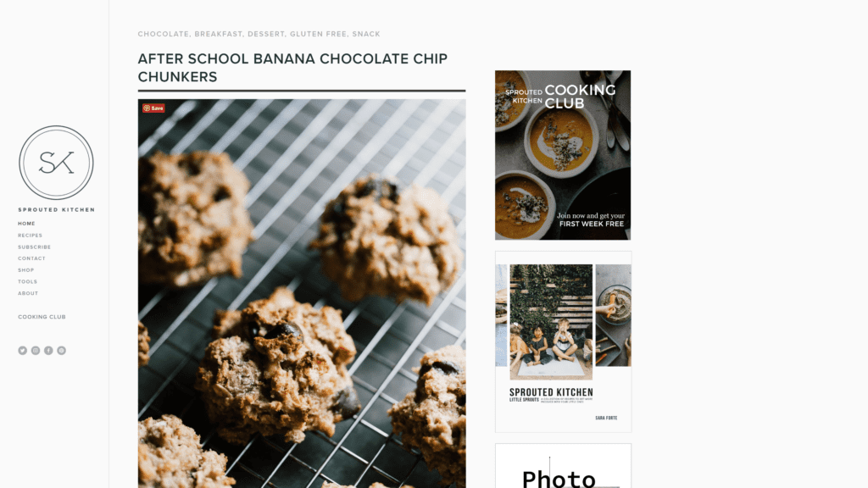The height and width of the screenshot is (488, 868).
Task: Select the Snack category tag
Action: (366, 34)
